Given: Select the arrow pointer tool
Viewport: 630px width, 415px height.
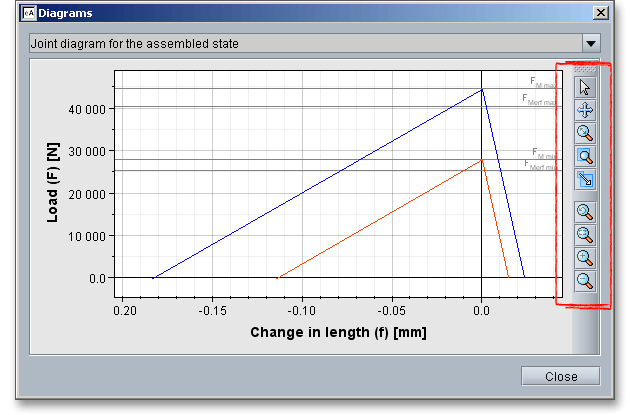Looking at the screenshot, I should tap(586, 87).
